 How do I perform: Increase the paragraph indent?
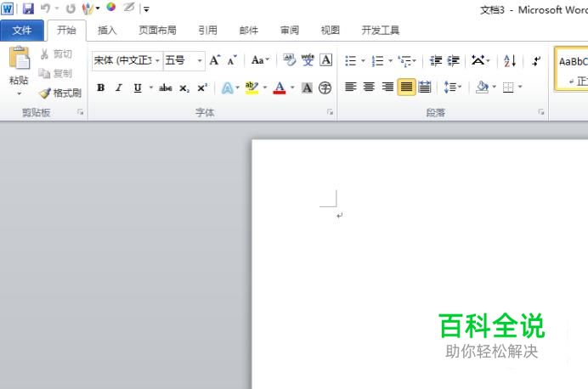pyautogui.click(x=454, y=60)
